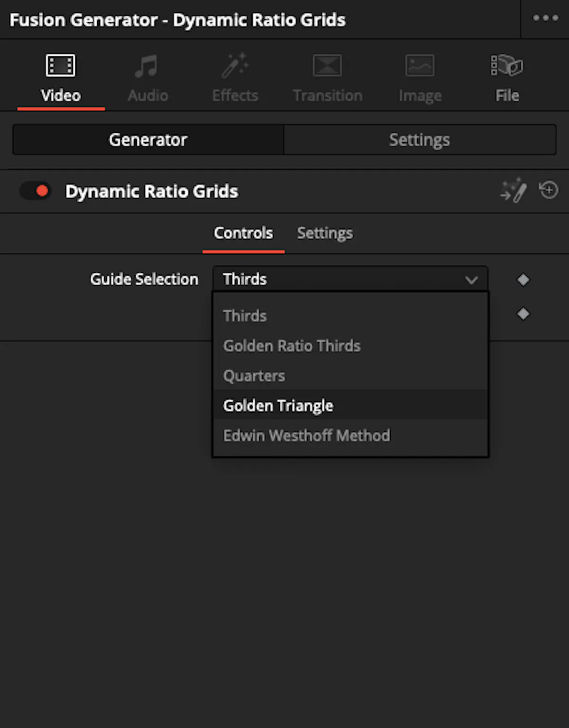Switch to the Audio inspector tab
Screen dimensions: 569x728
click(x=147, y=78)
